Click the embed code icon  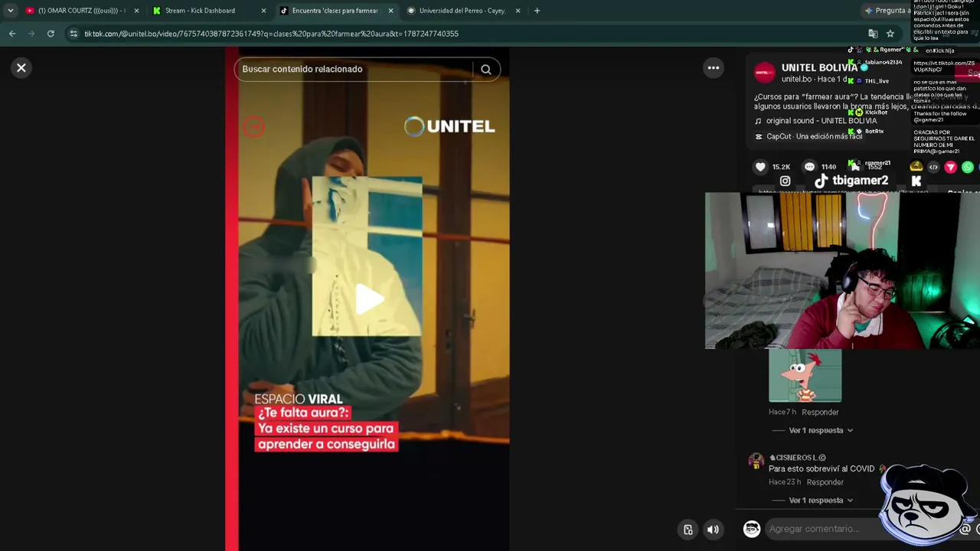(933, 167)
